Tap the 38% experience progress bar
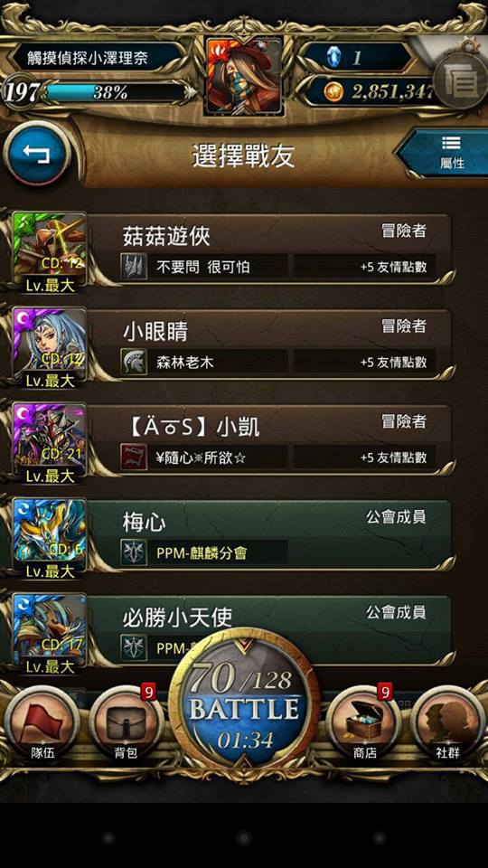 click(115, 92)
